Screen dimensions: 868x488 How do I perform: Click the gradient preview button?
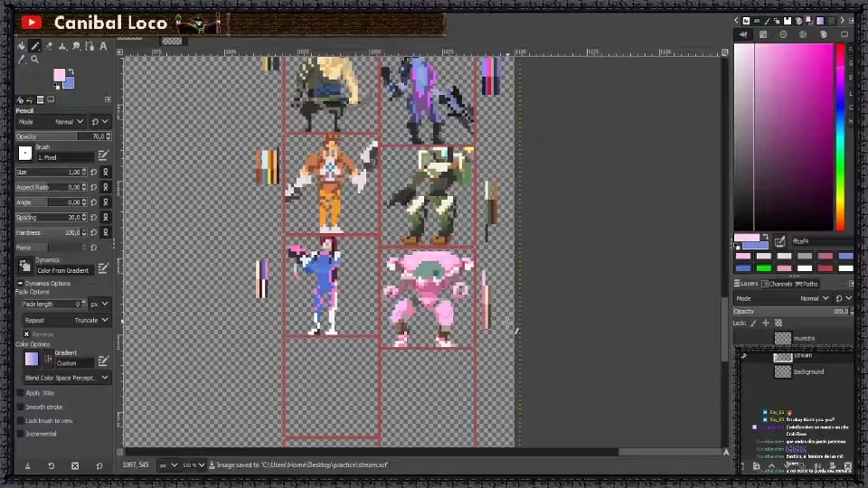pyautogui.click(x=32, y=359)
